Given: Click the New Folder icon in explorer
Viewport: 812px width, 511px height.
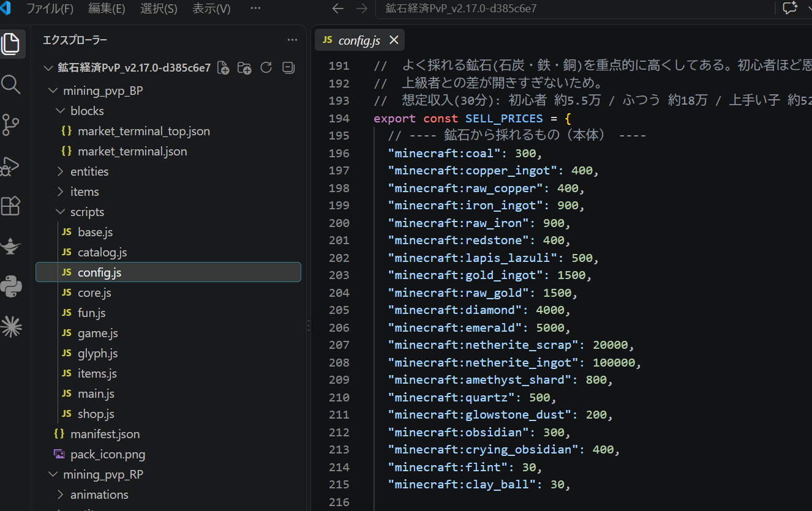Looking at the screenshot, I should [244, 67].
